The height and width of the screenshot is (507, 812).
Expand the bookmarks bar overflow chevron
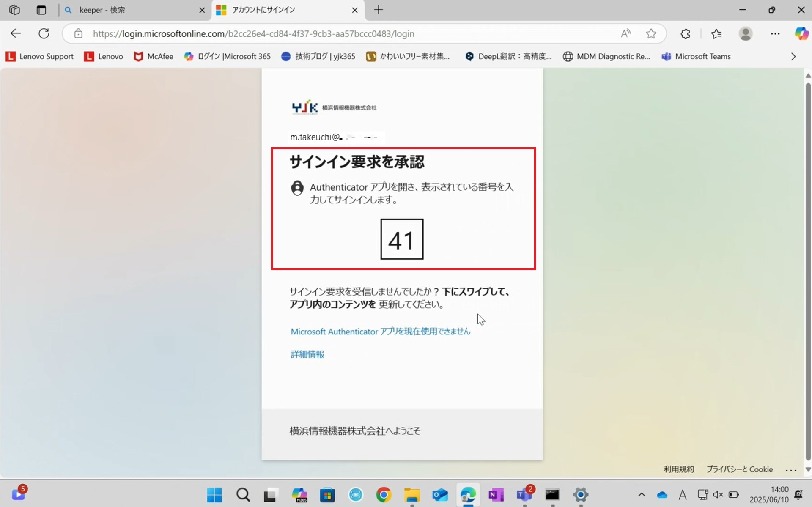coord(793,56)
